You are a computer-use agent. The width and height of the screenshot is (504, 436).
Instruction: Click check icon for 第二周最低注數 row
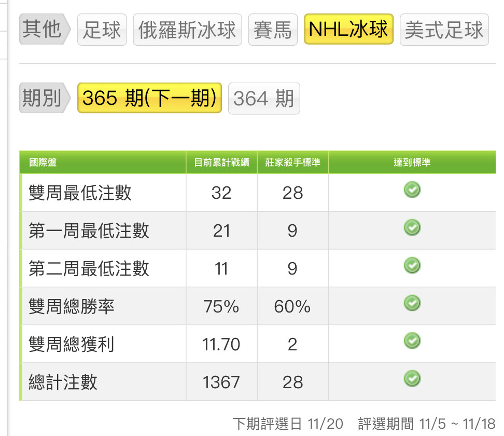coord(412,265)
